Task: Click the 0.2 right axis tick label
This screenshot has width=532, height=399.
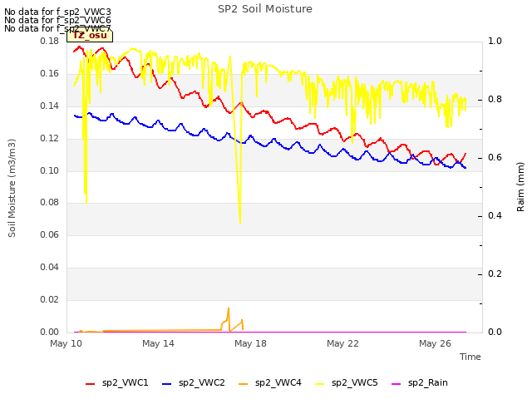Action: (495, 273)
